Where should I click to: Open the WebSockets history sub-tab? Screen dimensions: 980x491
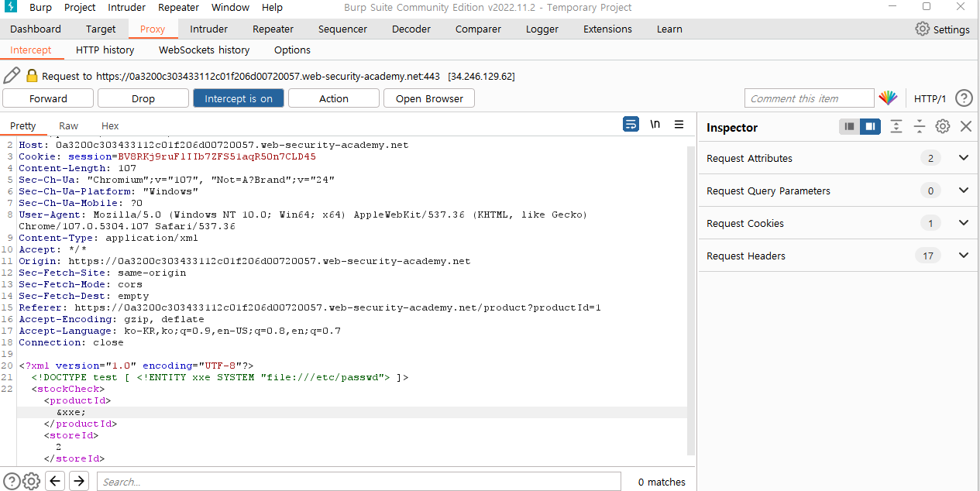[205, 50]
